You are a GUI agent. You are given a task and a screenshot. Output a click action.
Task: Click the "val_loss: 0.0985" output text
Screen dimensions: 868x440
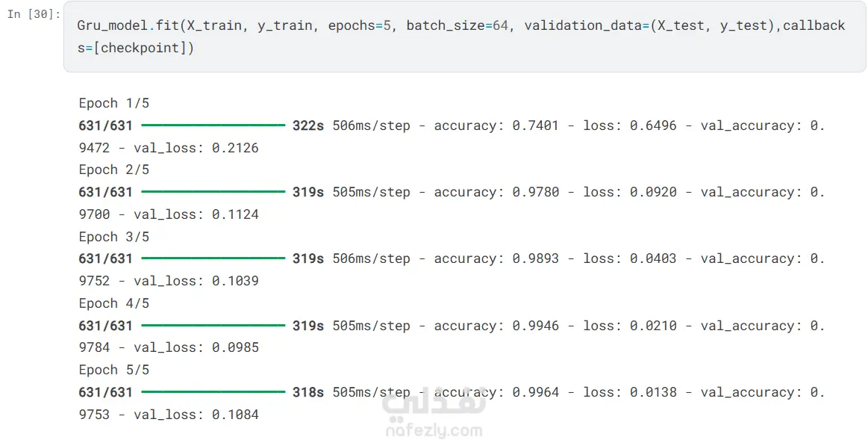(x=196, y=347)
